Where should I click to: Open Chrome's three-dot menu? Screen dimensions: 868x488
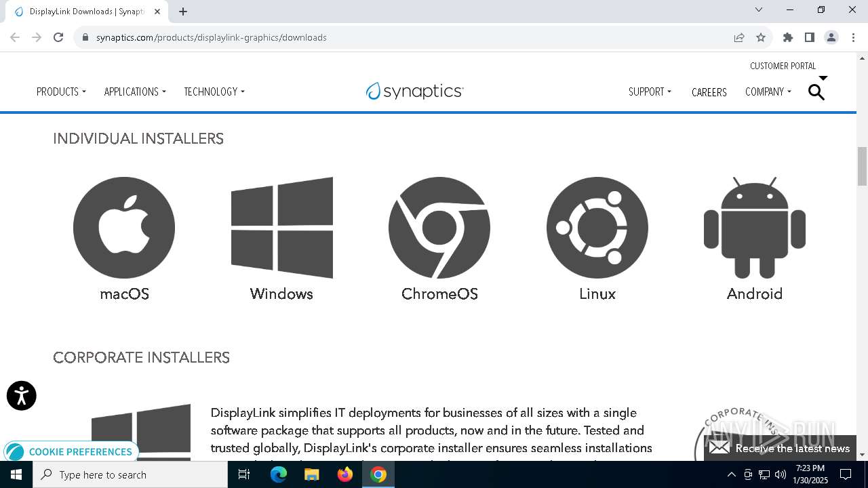coord(853,37)
